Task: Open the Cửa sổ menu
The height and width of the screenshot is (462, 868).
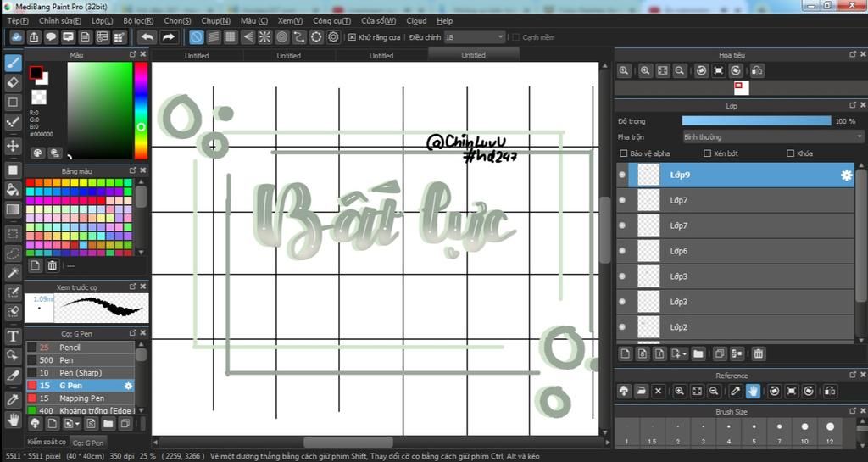Action: (x=378, y=20)
